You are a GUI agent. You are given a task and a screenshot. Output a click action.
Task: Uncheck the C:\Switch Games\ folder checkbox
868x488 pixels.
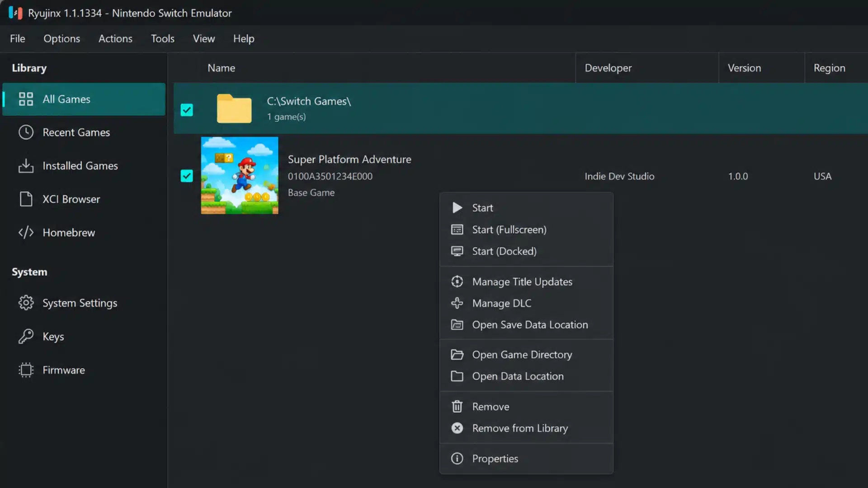pyautogui.click(x=187, y=110)
